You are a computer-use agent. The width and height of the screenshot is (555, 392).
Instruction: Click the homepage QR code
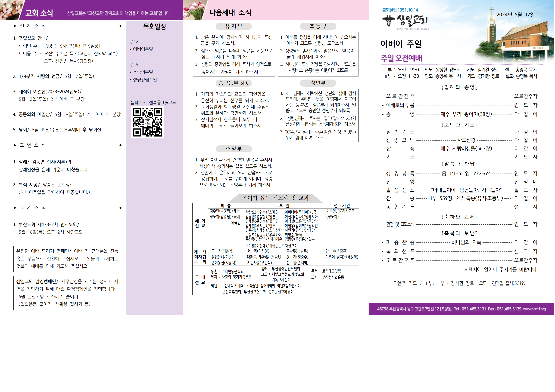pos(147,122)
